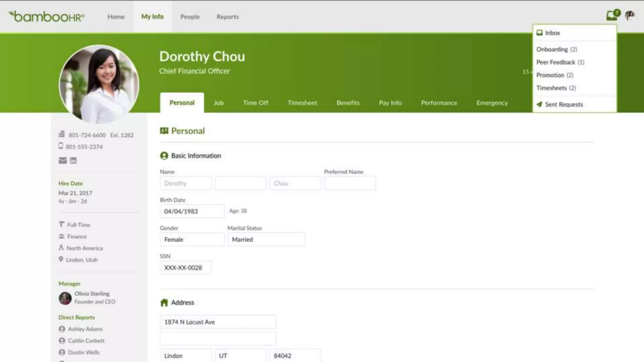Click the Caitlin Corbett direct report link
Screen dimensions: 644x362
86,341
